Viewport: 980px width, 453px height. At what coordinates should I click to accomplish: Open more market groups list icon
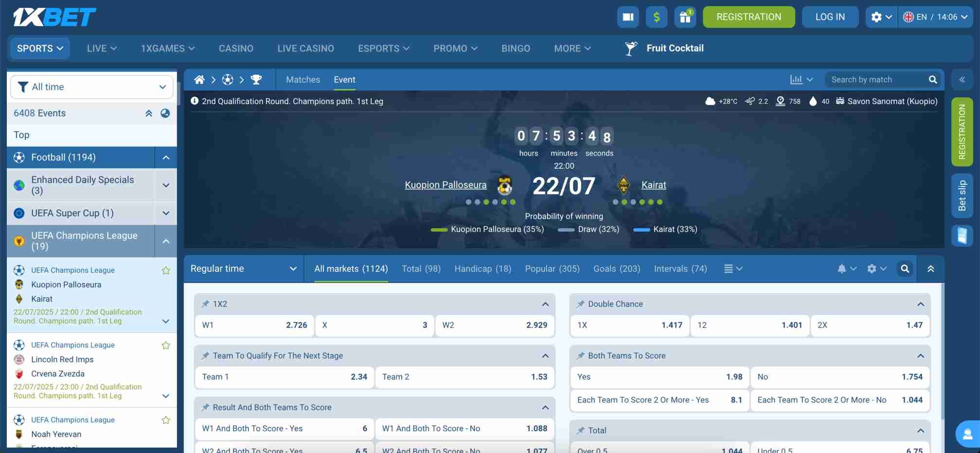tap(733, 269)
